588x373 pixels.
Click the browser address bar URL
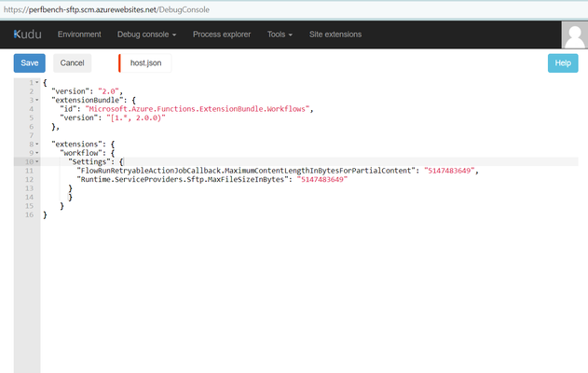coord(106,9)
